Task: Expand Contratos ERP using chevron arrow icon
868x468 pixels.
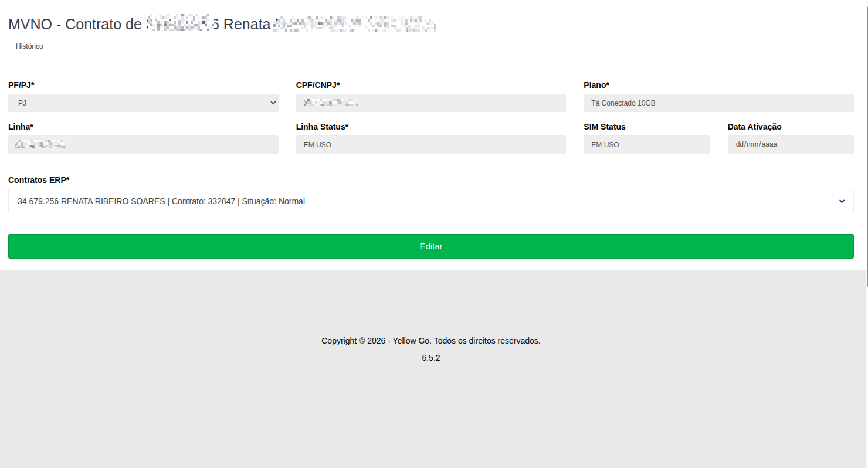Action: coord(842,201)
